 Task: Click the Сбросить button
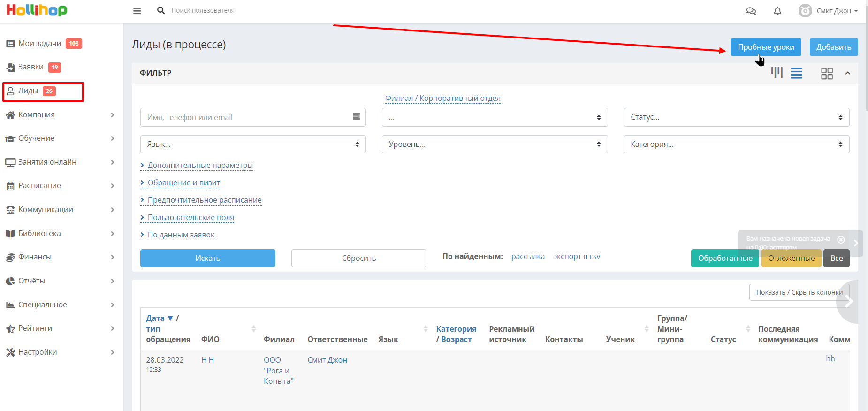point(359,258)
